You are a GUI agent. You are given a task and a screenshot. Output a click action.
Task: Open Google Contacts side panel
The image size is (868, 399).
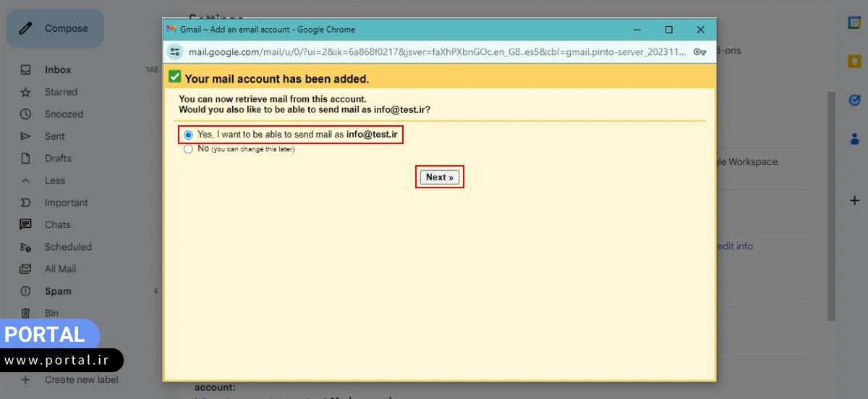pos(854,138)
